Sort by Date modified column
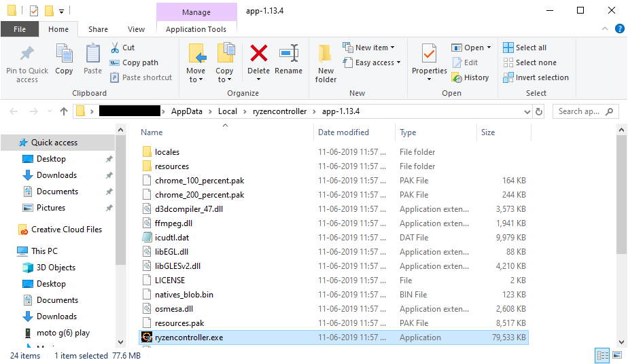Image resolution: width=628 pixels, height=364 pixels. [x=343, y=132]
